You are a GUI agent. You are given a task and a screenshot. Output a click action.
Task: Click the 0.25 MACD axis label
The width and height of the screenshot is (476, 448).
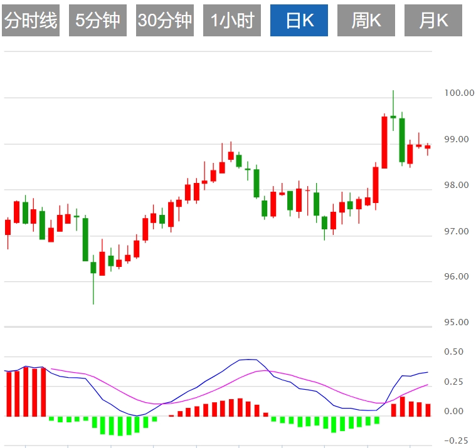(453, 382)
